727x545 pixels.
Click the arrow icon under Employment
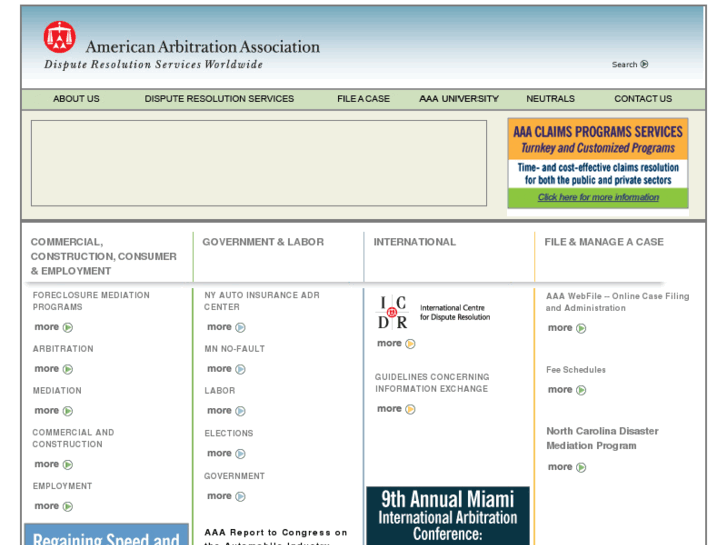[68, 507]
